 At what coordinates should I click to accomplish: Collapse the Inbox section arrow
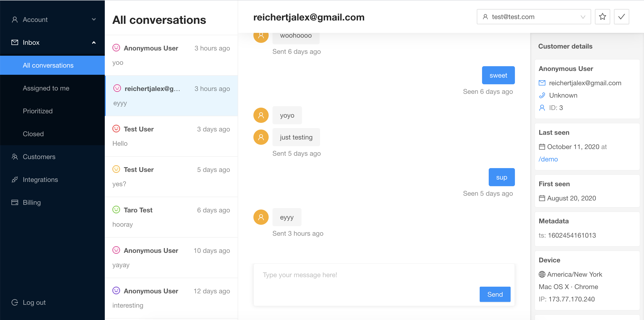coord(94,42)
